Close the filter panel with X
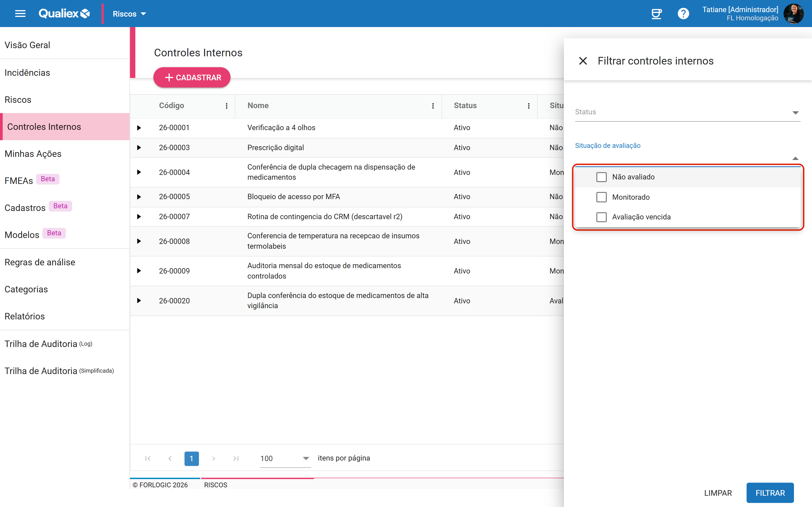The height and width of the screenshot is (507, 812). click(583, 61)
